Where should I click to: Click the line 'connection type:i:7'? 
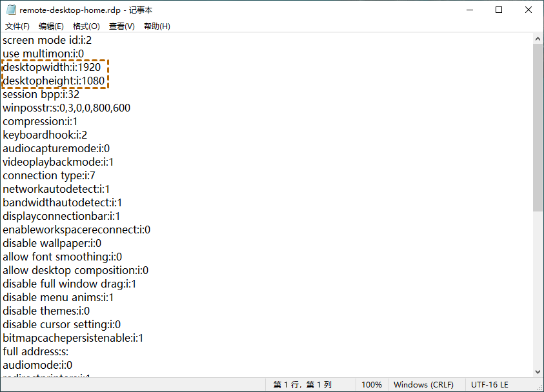tap(49, 175)
